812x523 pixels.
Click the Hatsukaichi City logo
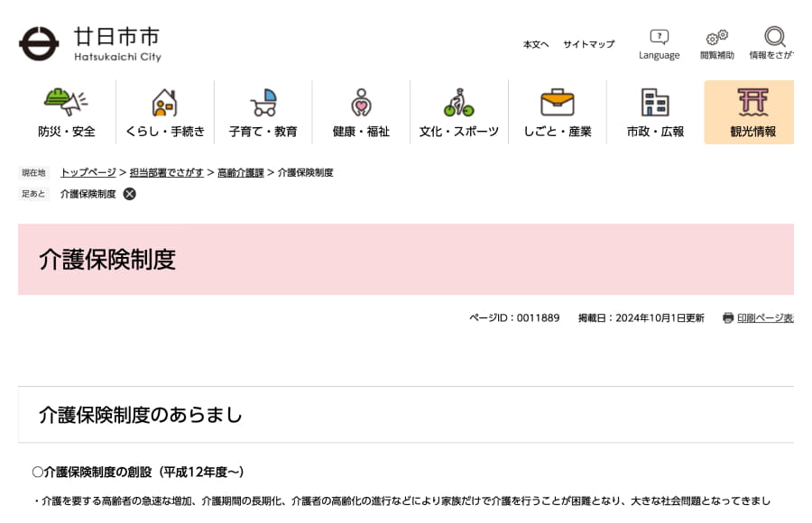[x=90, y=43]
